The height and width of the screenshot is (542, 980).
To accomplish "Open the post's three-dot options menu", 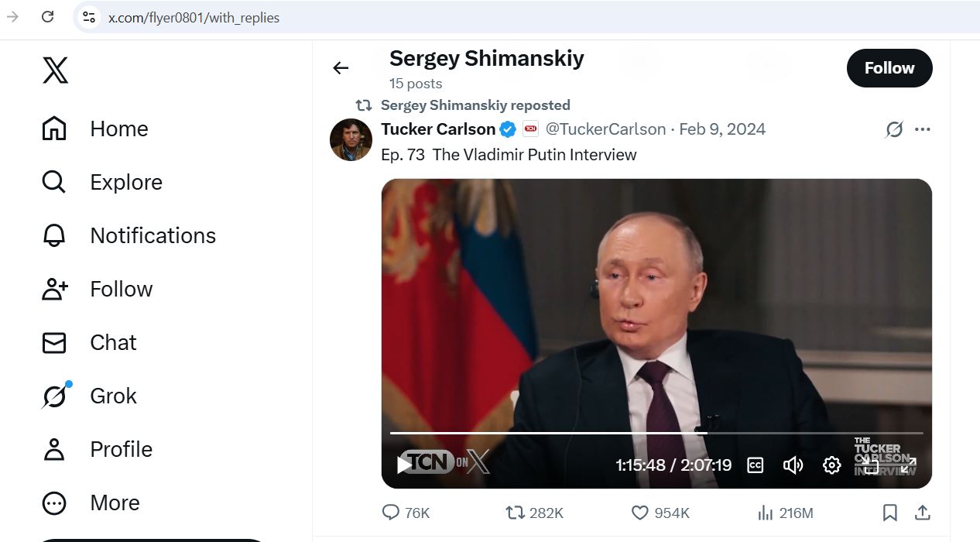I will [x=922, y=129].
